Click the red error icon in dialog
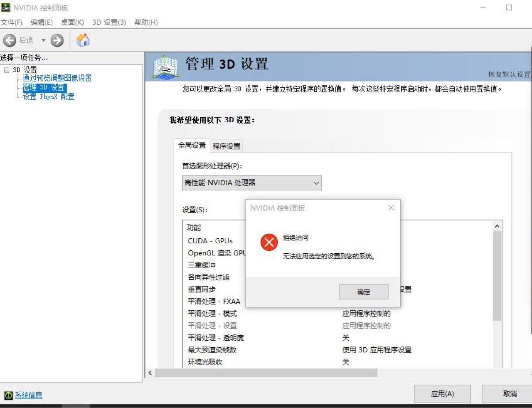This screenshot has height=408, width=532. tap(269, 242)
